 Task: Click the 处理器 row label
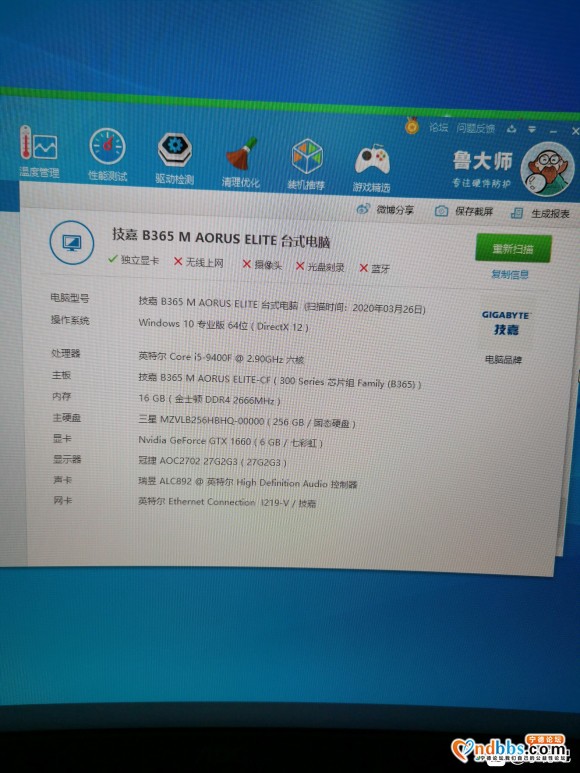tap(66, 353)
